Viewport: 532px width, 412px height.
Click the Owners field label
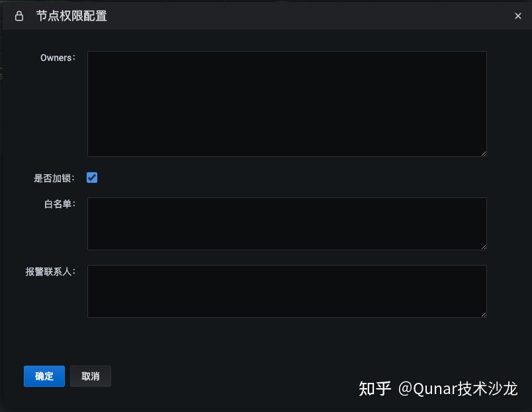coord(58,58)
